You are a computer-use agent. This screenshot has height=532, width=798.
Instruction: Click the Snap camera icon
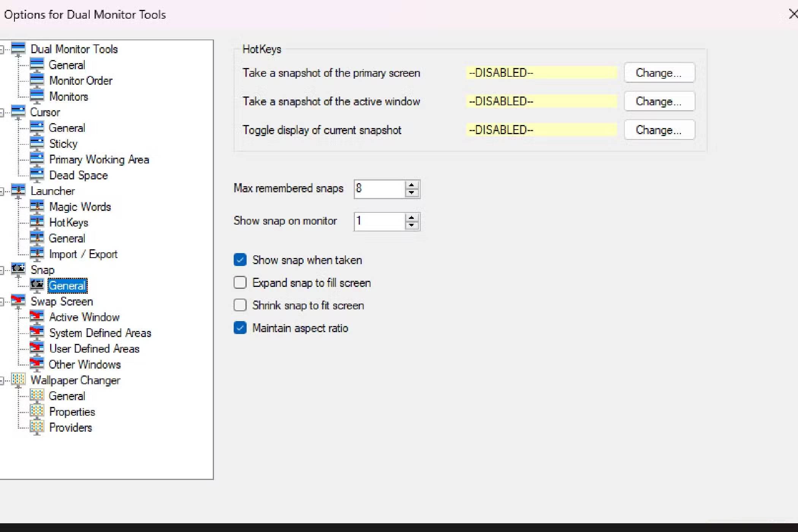[x=18, y=269]
